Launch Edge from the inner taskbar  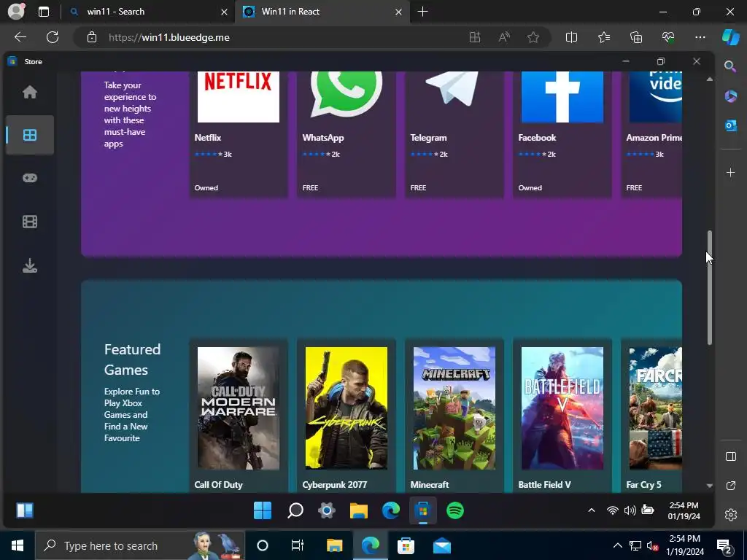click(391, 510)
